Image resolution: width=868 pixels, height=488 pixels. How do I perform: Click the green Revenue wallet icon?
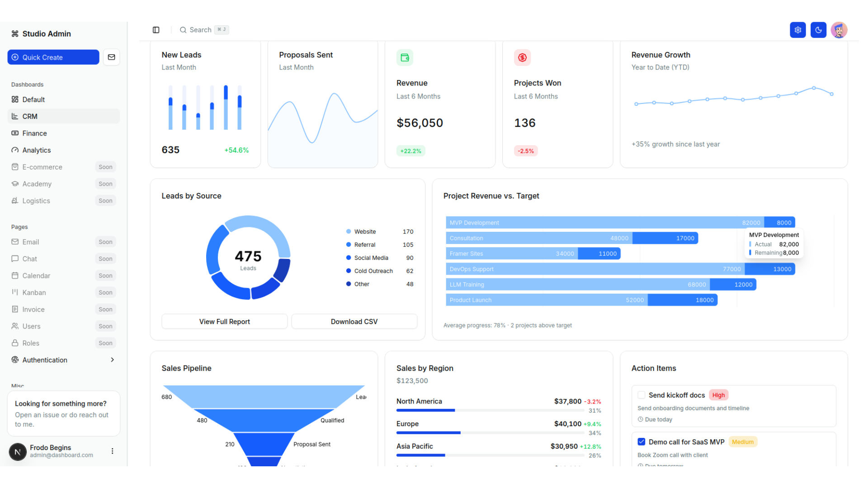(405, 57)
